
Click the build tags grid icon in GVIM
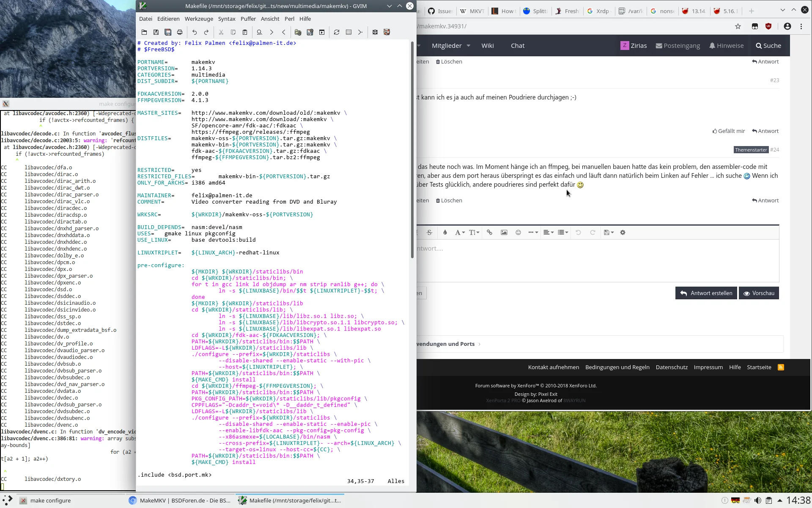click(x=348, y=32)
